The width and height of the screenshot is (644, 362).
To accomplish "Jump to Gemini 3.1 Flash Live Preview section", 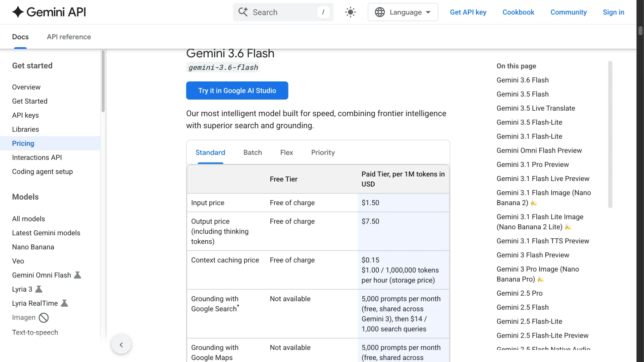I will pyautogui.click(x=543, y=179).
